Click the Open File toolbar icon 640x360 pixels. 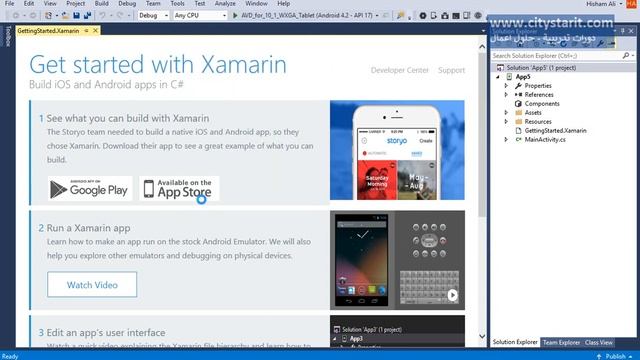tap(65, 16)
